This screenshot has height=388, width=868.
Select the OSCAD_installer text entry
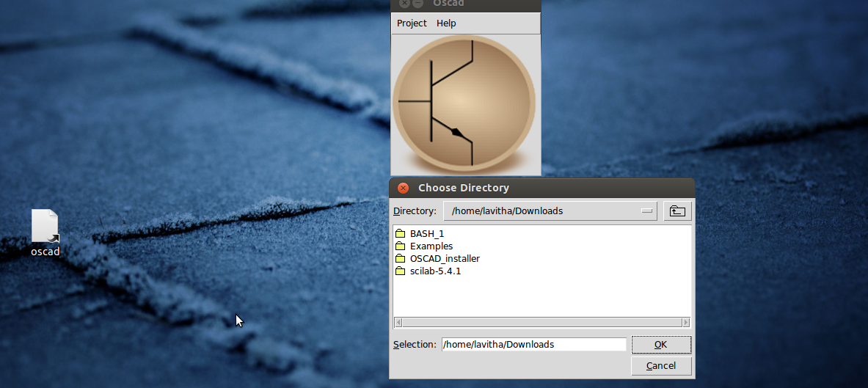445,258
